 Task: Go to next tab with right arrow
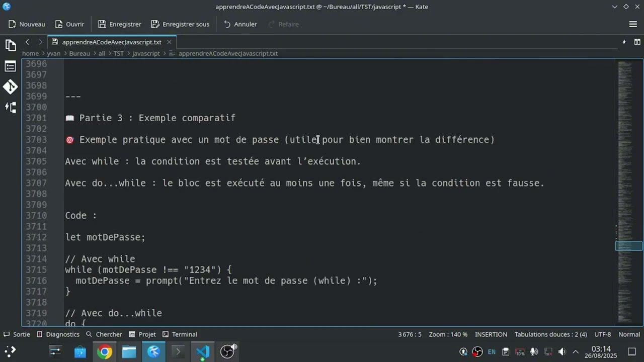tap(40, 42)
